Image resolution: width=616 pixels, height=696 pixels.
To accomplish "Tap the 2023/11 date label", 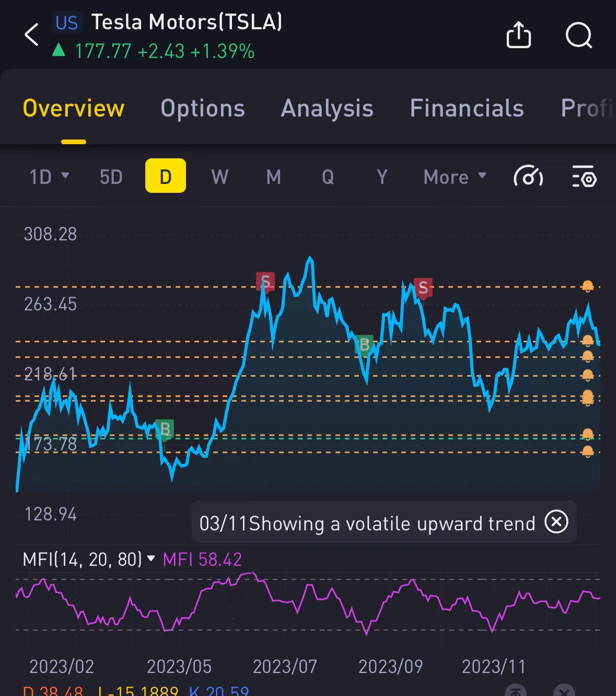I will point(493,666).
